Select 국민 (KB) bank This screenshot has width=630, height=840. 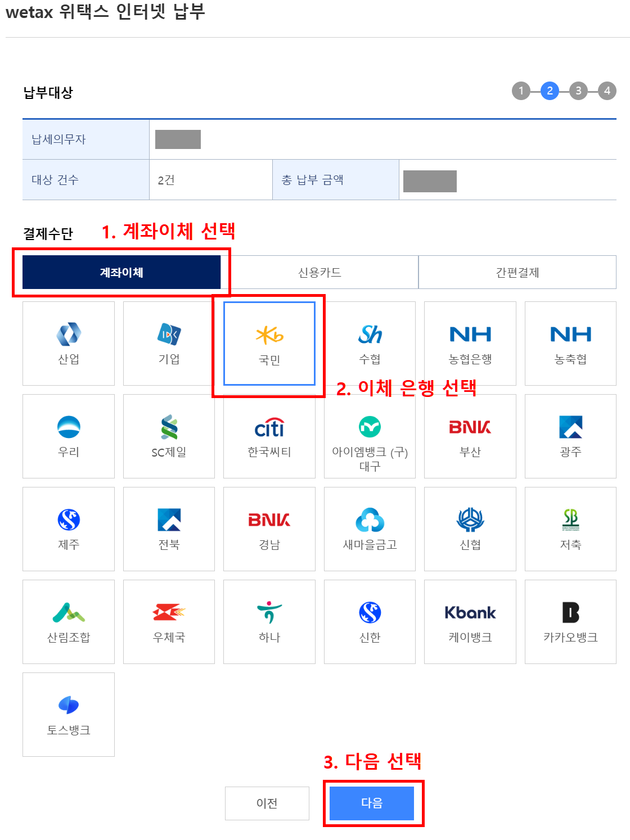(x=269, y=344)
